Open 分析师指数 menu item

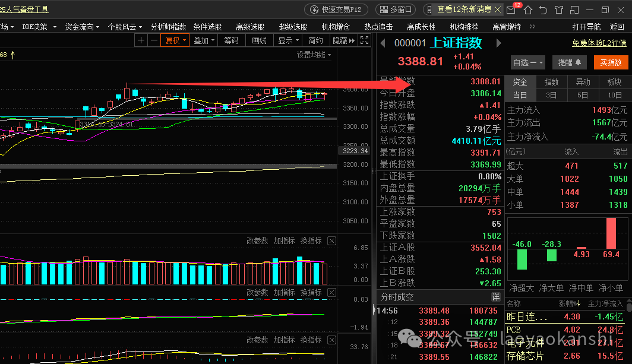pyautogui.click(x=168, y=27)
